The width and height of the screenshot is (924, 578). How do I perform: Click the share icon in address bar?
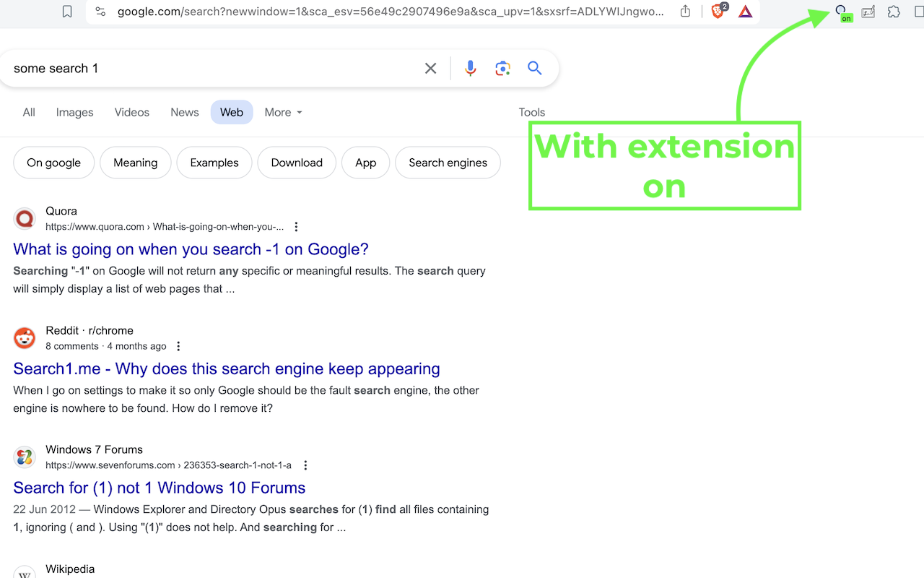[x=685, y=12]
